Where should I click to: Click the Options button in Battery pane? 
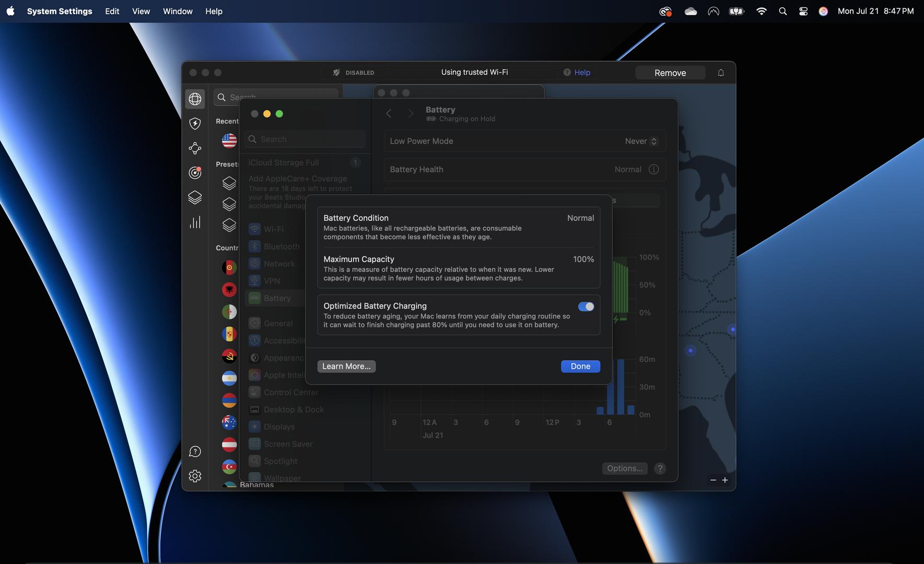[625, 468]
